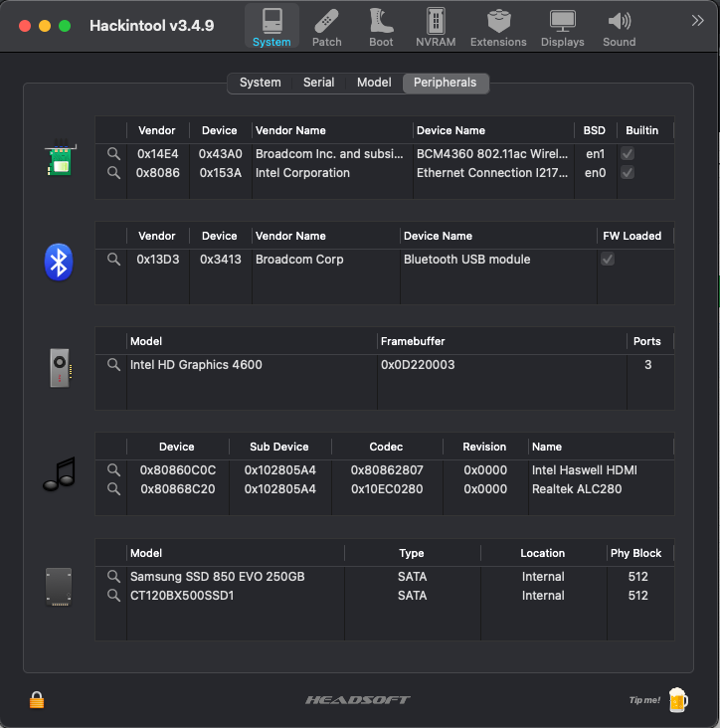Viewport: 720px width, 728px height.
Task: Select audio device 0x80868C20 cell
Action: [x=178, y=489]
